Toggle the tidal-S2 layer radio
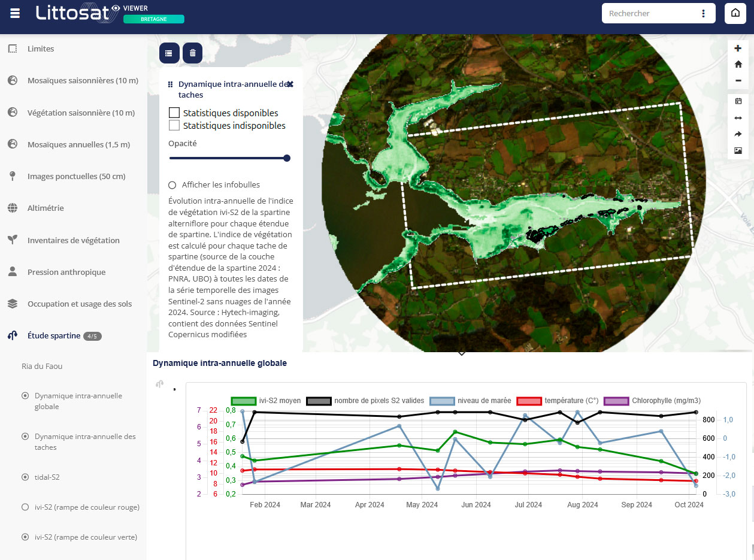754x560 pixels. (25, 477)
